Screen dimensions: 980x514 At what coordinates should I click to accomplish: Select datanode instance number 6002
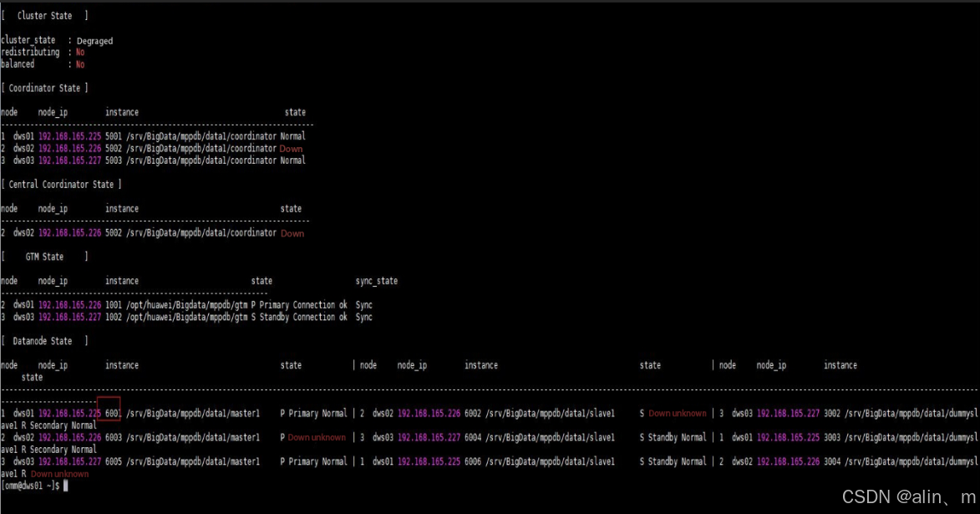(473, 414)
